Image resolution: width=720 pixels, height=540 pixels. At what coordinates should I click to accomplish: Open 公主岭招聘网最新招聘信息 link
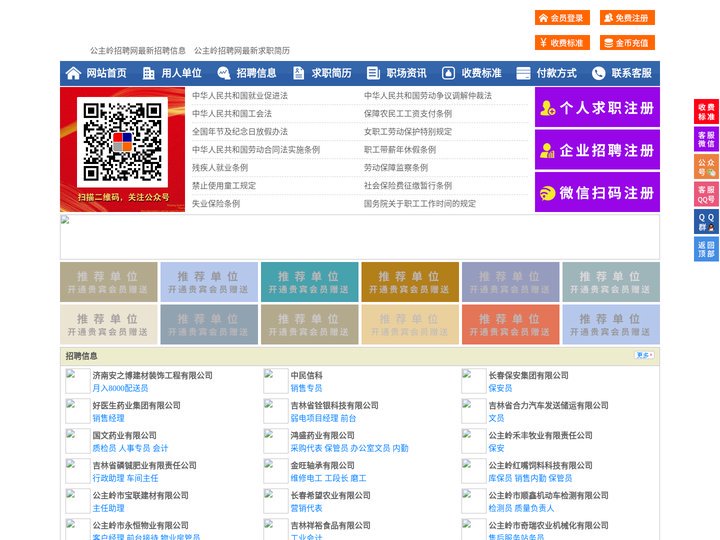(x=138, y=51)
